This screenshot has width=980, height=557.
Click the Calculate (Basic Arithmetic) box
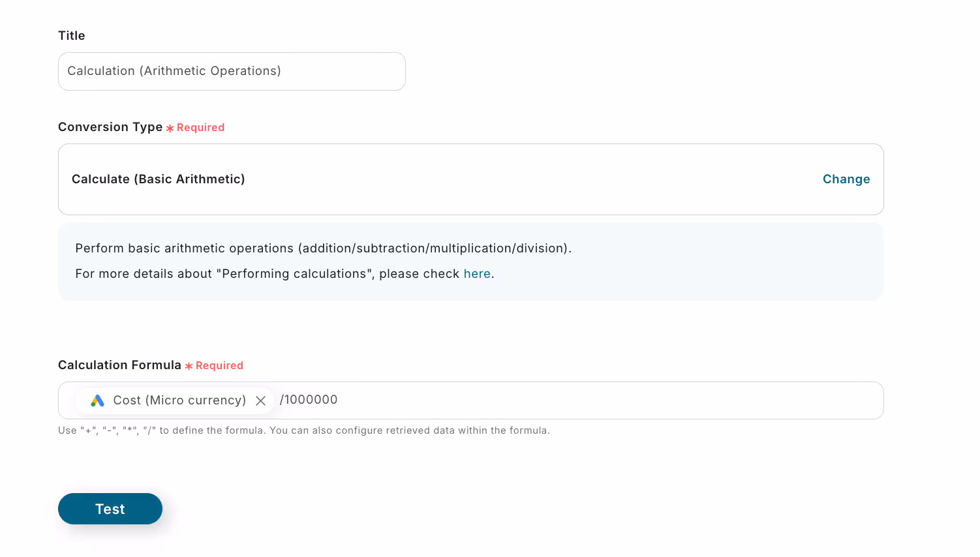point(470,179)
